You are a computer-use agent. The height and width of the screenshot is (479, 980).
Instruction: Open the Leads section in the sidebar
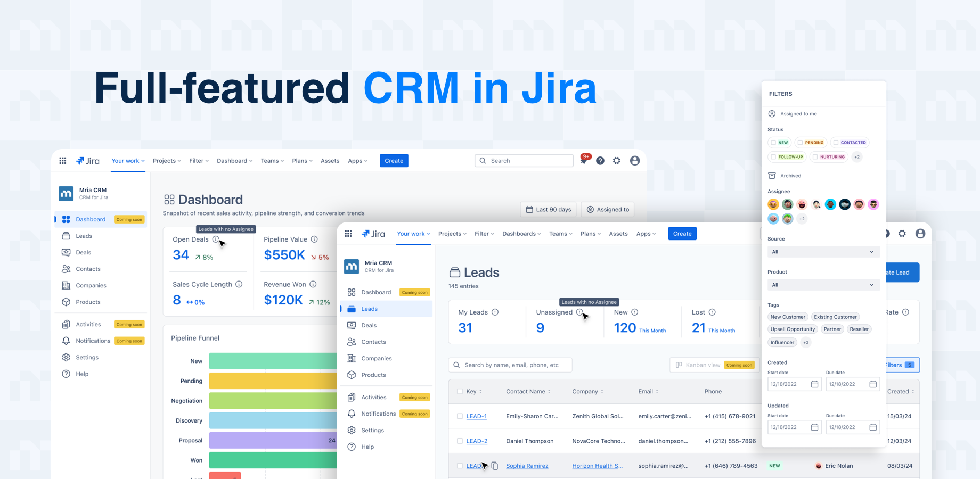pos(369,309)
